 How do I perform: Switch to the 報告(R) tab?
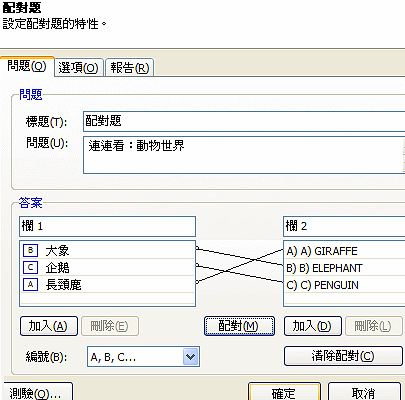[x=130, y=68]
